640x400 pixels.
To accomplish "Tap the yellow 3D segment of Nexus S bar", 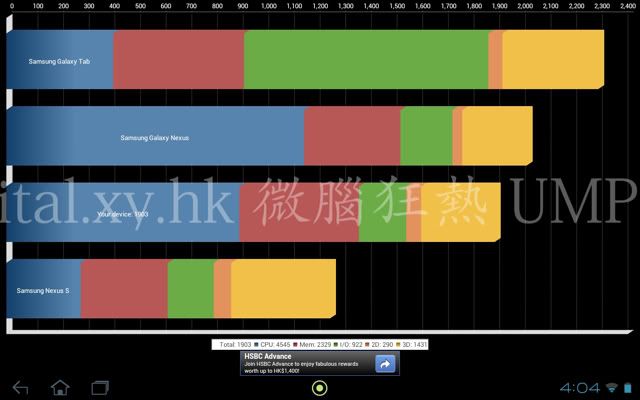I will [x=282, y=291].
